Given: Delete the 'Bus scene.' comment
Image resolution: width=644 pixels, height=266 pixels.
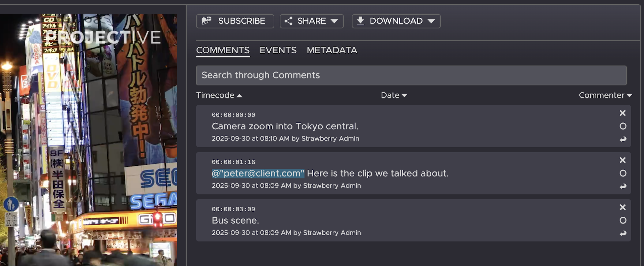Looking at the screenshot, I should [623, 207].
